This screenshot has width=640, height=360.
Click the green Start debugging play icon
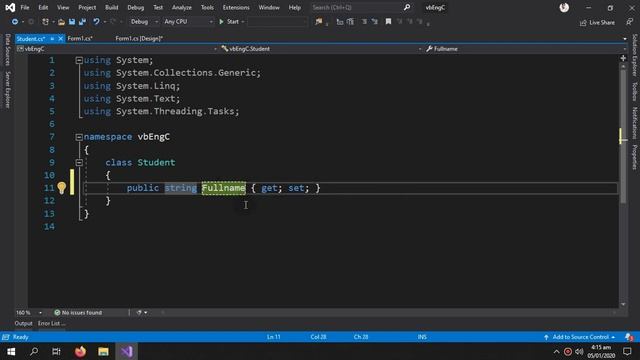point(221,22)
